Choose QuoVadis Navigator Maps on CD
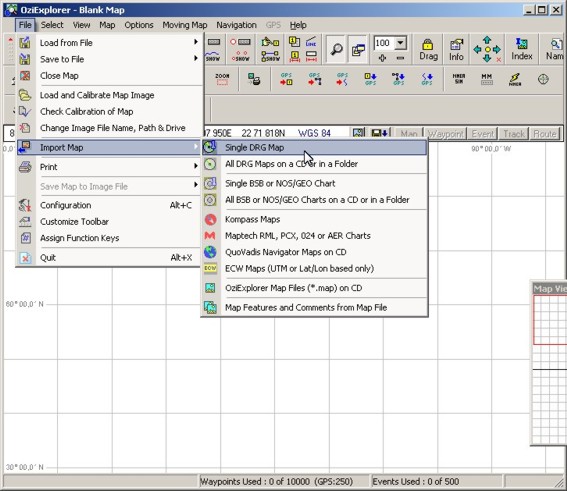The height and width of the screenshot is (491, 567). pos(314,252)
